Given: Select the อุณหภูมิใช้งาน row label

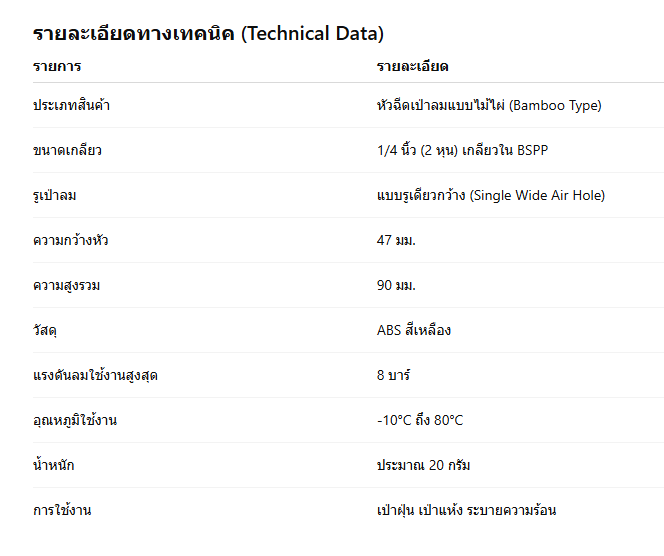Looking at the screenshot, I should pyautogui.click(x=75, y=420).
